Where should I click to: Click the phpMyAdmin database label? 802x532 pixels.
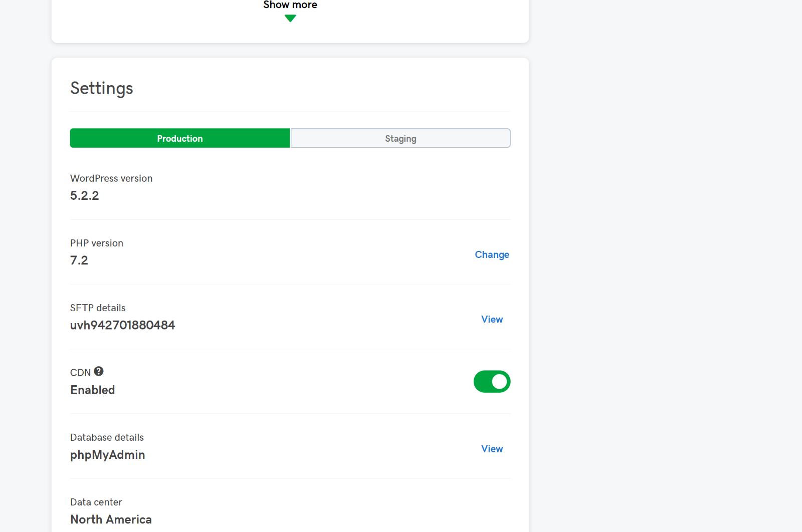pos(108,455)
